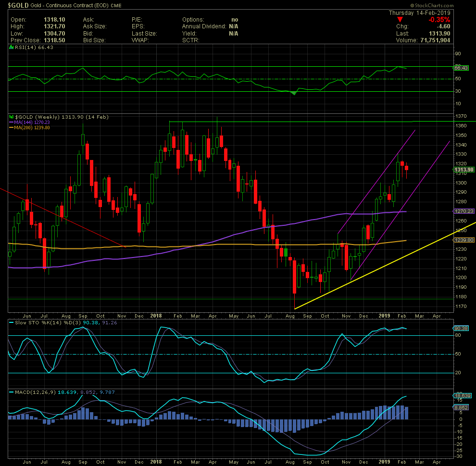
Task: Click the 2018 year marker on the time axis
Action: [x=156, y=316]
